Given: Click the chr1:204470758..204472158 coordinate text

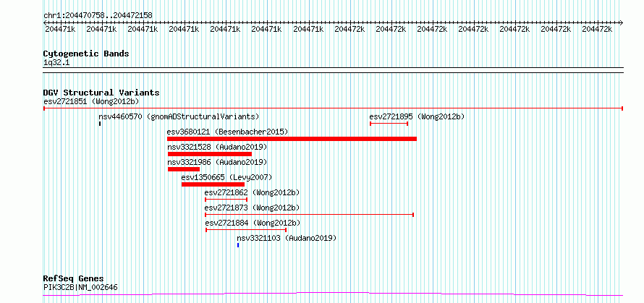Looking at the screenshot, I should tap(98, 16).
